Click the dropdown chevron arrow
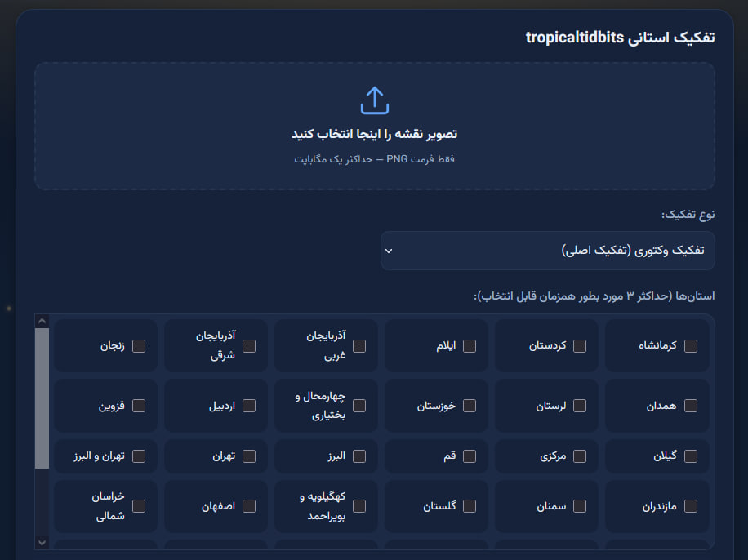This screenshot has height=560, width=748. pyautogui.click(x=389, y=251)
